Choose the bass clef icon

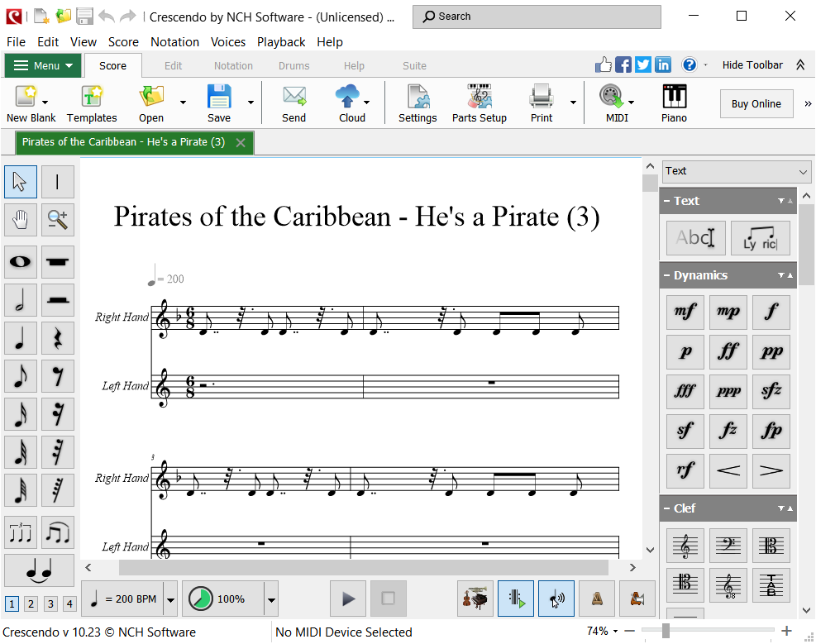coord(728,546)
